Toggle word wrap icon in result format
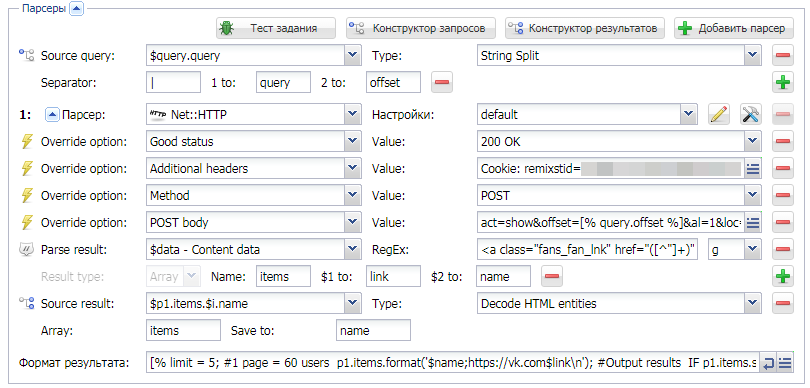This screenshot has width=810, height=388. (x=769, y=363)
